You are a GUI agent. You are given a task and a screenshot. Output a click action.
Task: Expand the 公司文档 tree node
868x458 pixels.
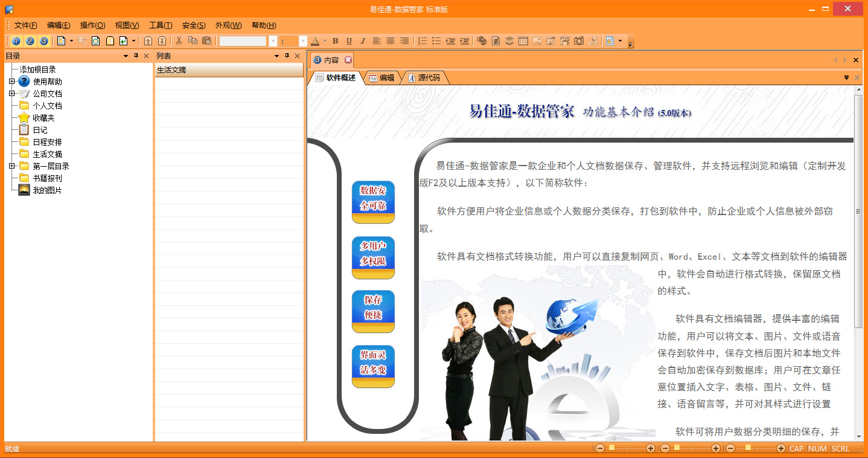point(11,94)
